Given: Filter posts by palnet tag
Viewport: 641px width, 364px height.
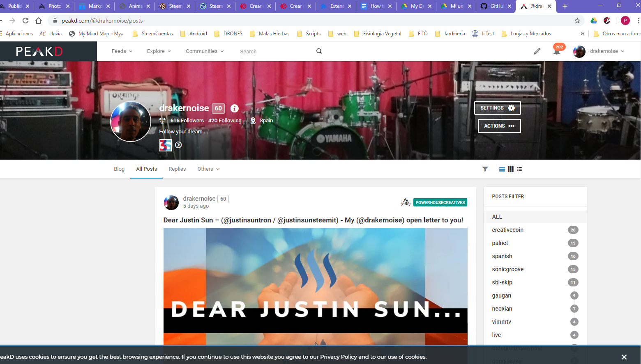Looking at the screenshot, I should pos(535,243).
